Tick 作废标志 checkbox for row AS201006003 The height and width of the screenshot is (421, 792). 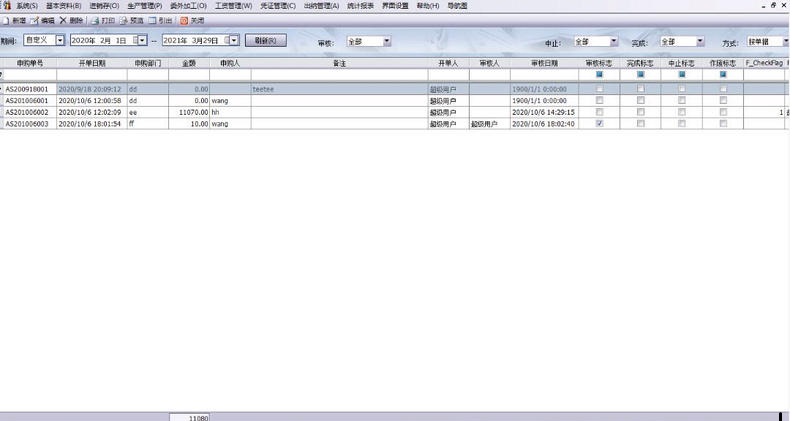pyautogui.click(x=723, y=124)
